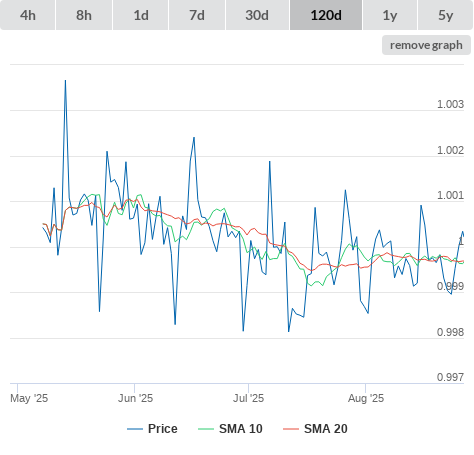Toggle the Price series in legend
This screenshot has height=455, width=474.
(162, 429)
